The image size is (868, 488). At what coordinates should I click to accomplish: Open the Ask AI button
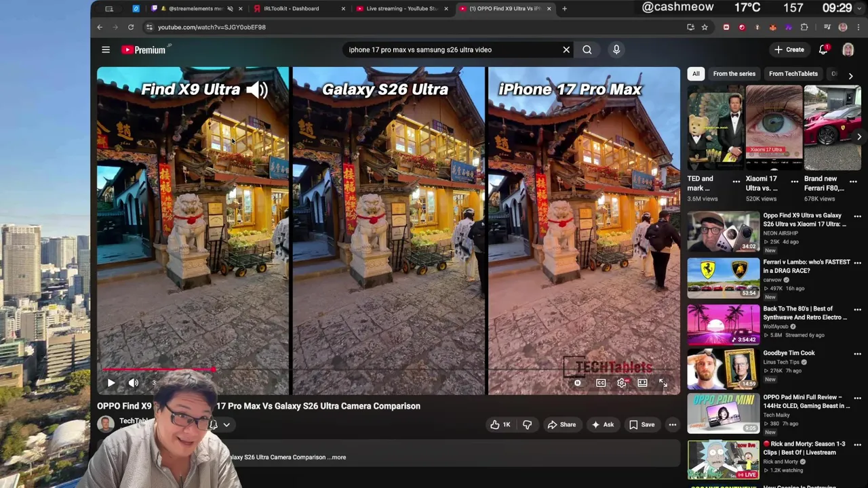pos(602,425)
